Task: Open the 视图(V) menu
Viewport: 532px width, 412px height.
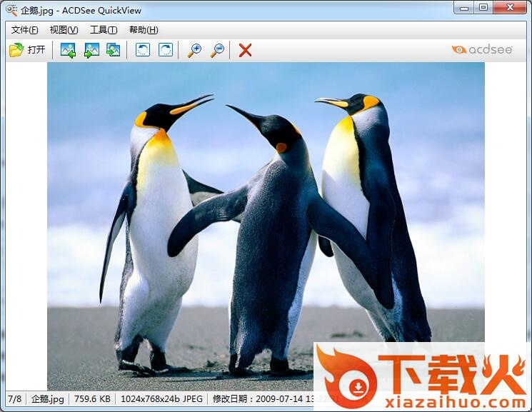Action: click(x=64, y=30)
